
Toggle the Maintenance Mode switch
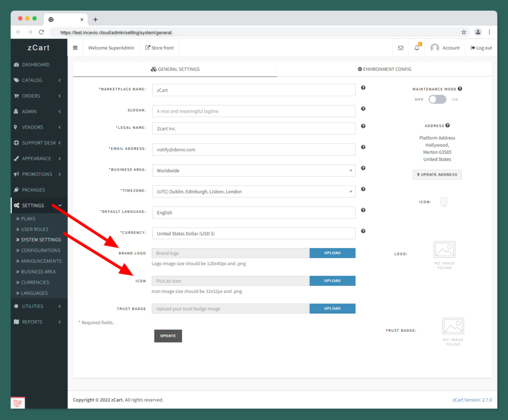point(437,100)
